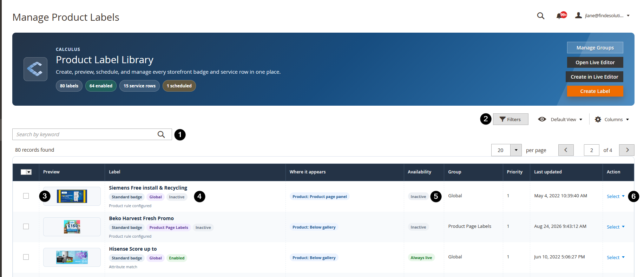Click the 80 labels pill

(69, 86)
